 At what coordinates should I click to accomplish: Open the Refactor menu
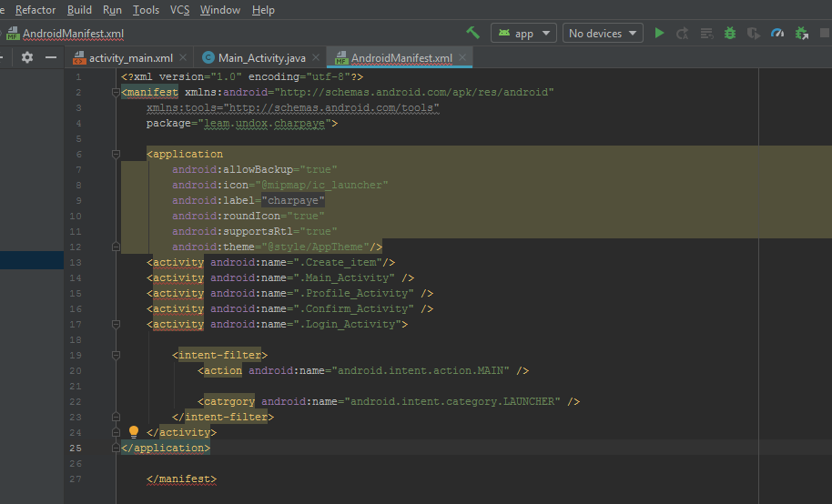36,10
